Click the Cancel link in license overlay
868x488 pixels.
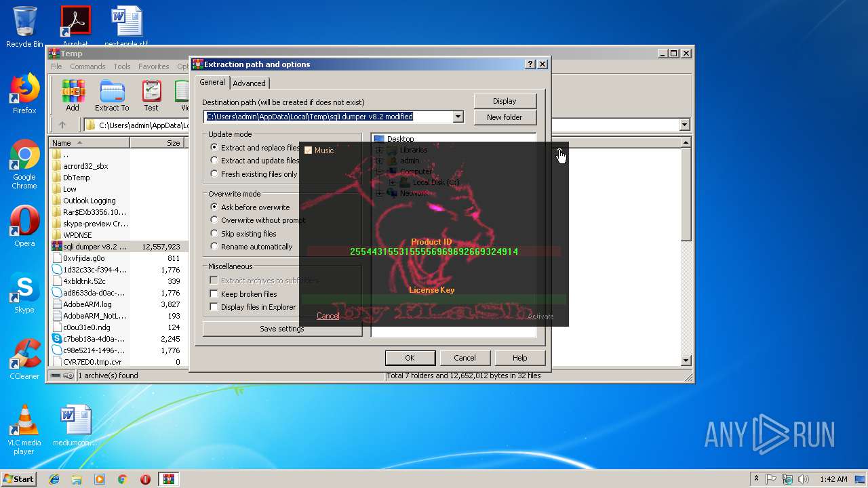click(x=328, y=316)
